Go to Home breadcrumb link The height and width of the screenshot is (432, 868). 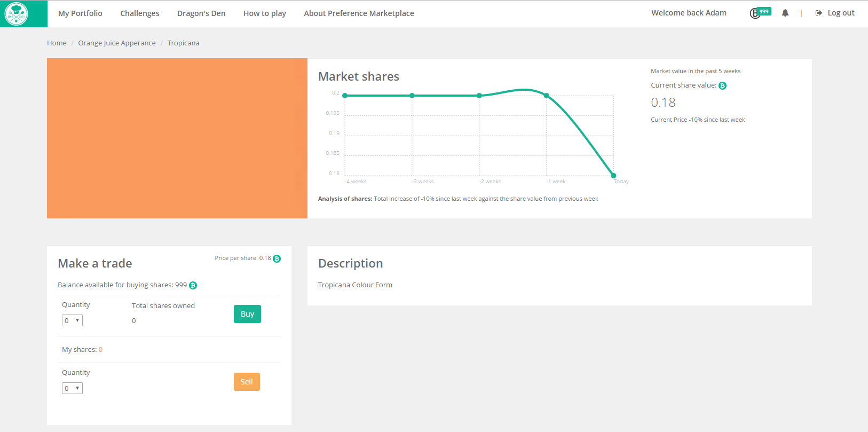click(57, 43)
